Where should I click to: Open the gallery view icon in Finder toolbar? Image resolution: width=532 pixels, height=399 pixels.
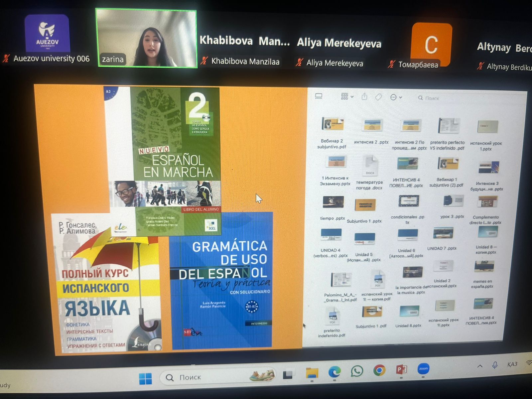319,96
